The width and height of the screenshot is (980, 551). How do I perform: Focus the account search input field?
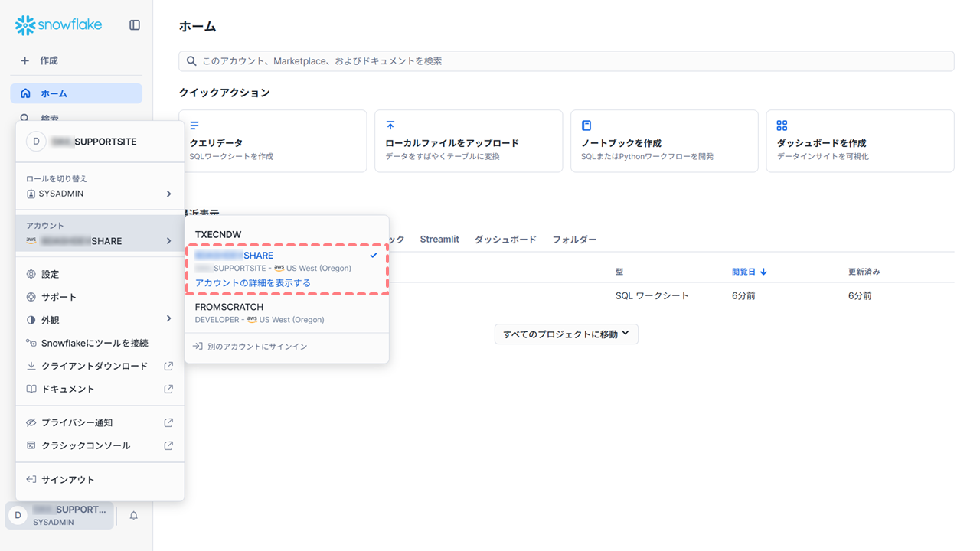point(567,61)
